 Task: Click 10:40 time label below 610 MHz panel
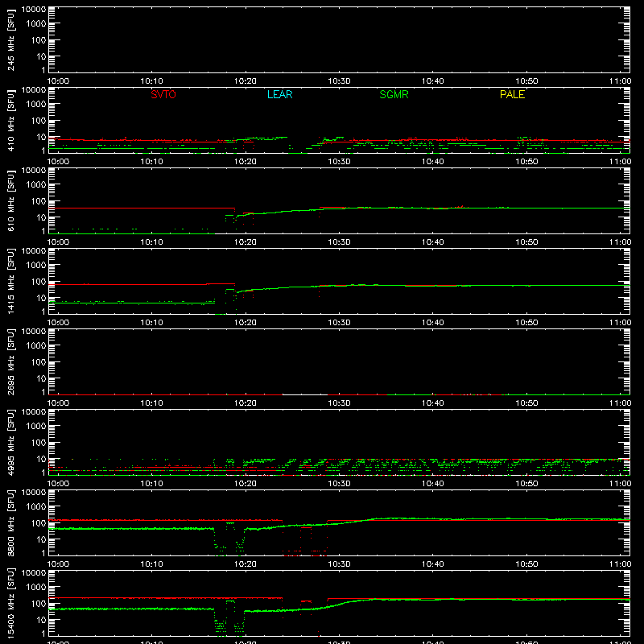pos(432,242)
